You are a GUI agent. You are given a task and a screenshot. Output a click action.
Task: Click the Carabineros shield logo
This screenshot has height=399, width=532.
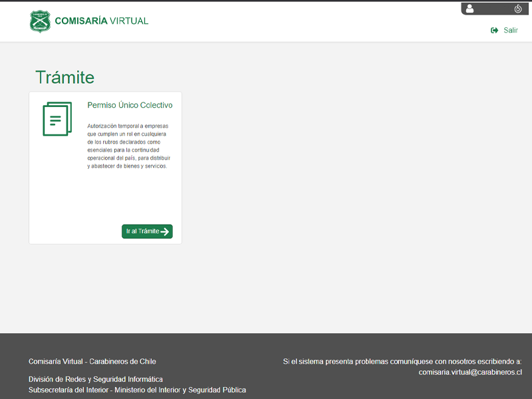pos(40,21)
